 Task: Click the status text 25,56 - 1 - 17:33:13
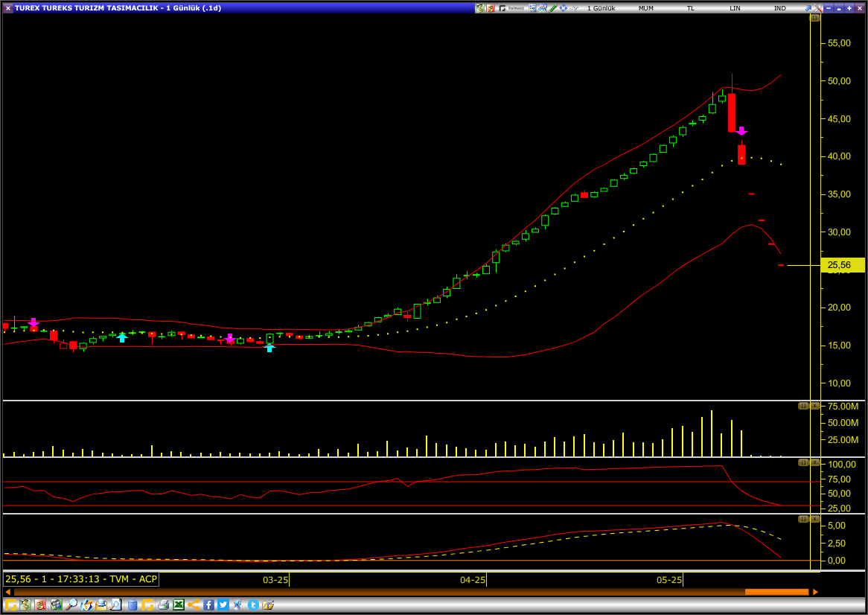tap(53, 579)
